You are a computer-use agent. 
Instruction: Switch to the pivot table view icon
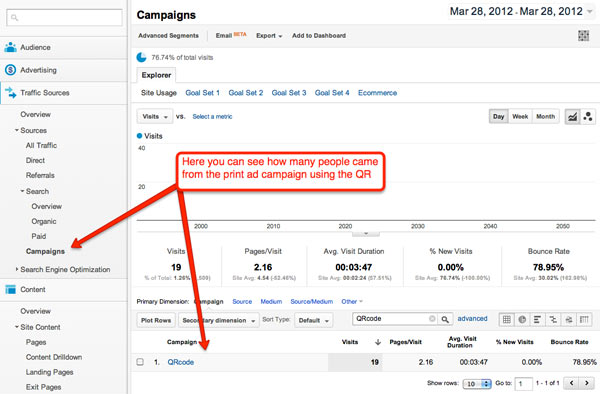coord(584,319)
